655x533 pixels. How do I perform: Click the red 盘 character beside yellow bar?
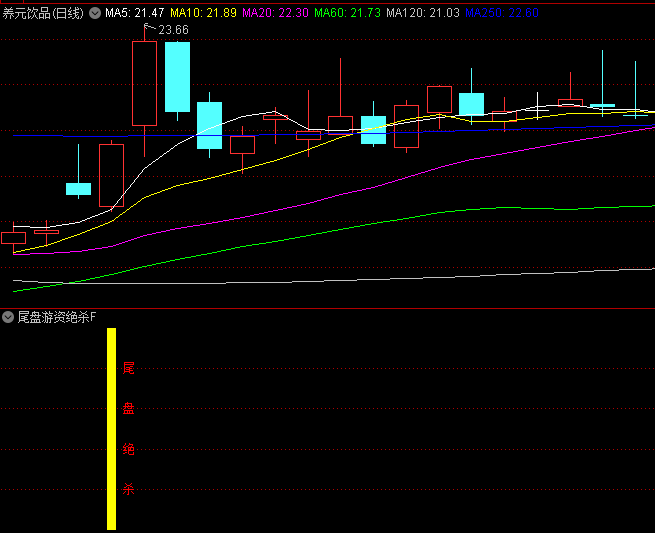point(128,408)
